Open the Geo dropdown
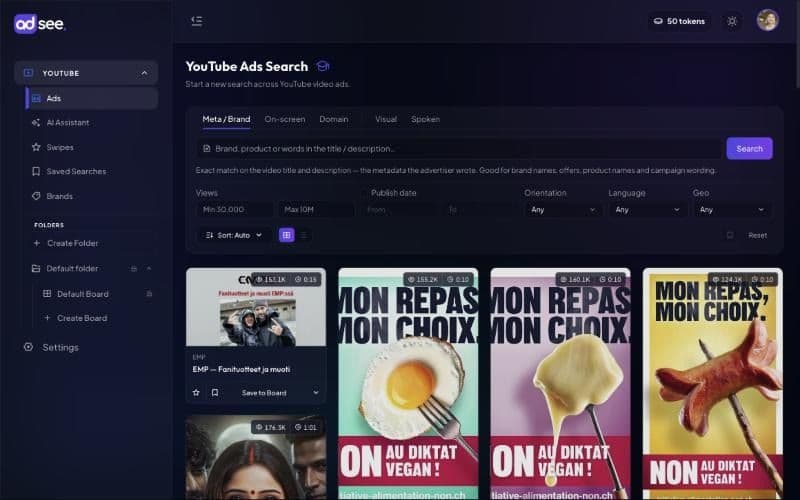 tap(732, 210)
